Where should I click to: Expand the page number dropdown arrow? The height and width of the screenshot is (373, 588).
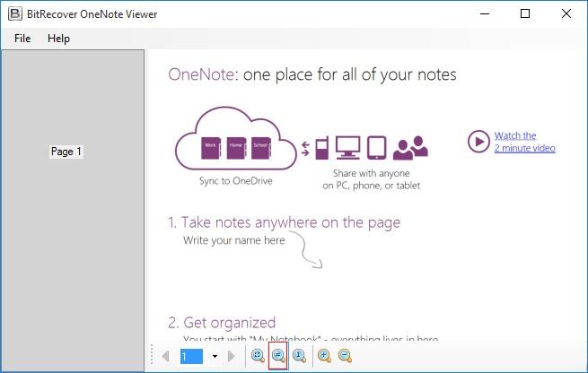tap(215, 356)
